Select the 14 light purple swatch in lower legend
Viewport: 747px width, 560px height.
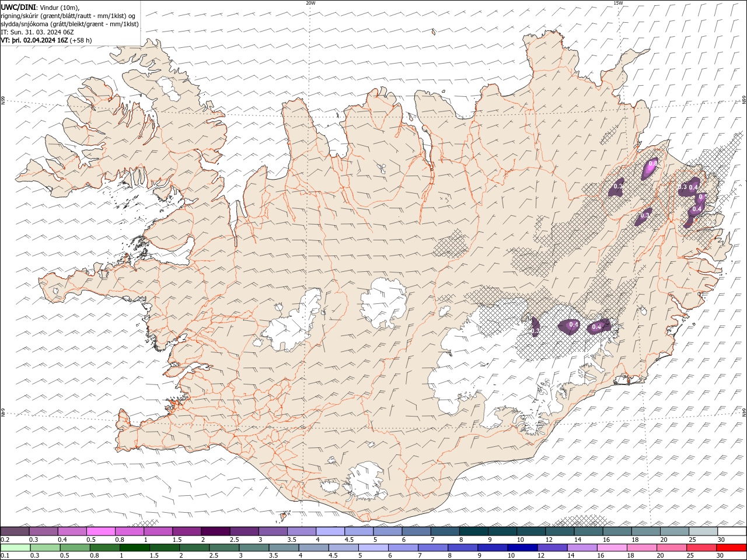click(x=581, y=548)
